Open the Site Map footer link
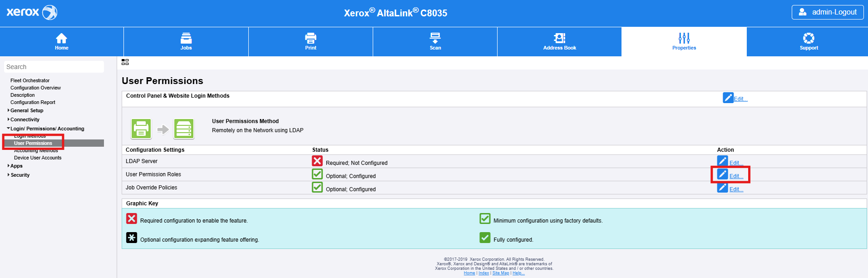This screenshot has width=868, height=278. point(501,273)
